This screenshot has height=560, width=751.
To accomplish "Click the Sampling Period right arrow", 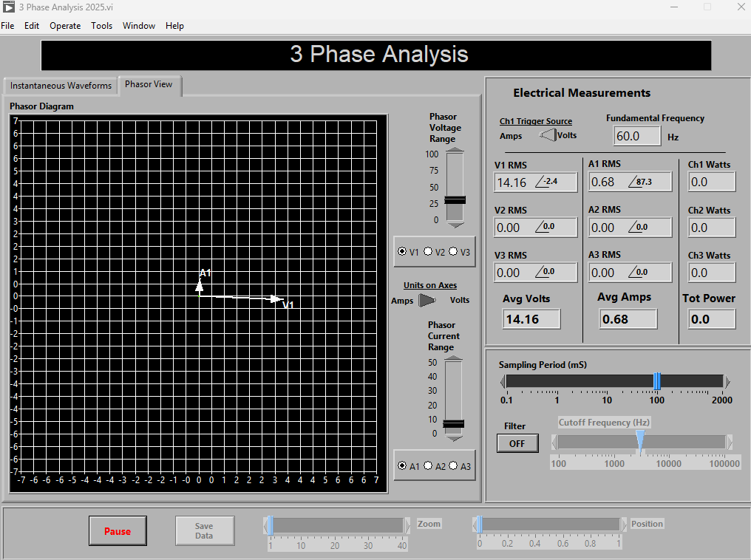I will (x=727, y=382).
